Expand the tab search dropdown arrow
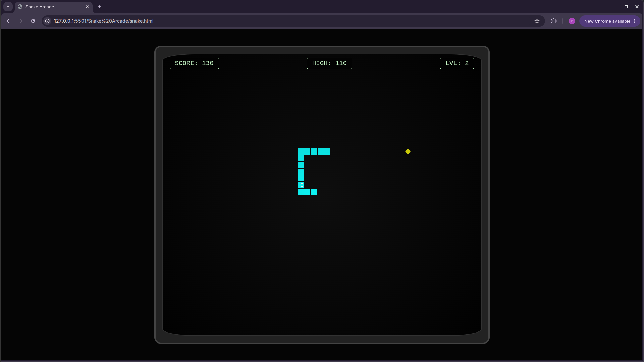The height and width of the screenshot is (362, 644). pos(8,7)
